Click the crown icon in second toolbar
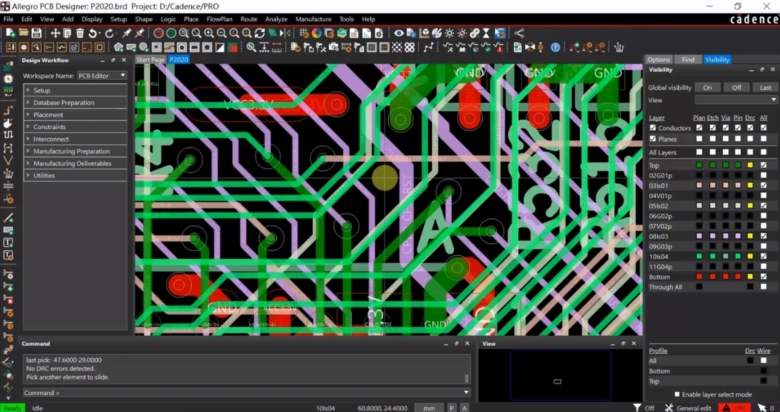780x412 pixels. point(619,47)
